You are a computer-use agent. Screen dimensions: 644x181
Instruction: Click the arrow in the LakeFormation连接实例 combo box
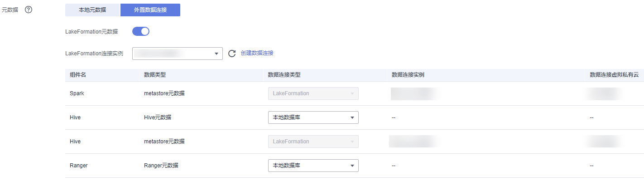216,54
